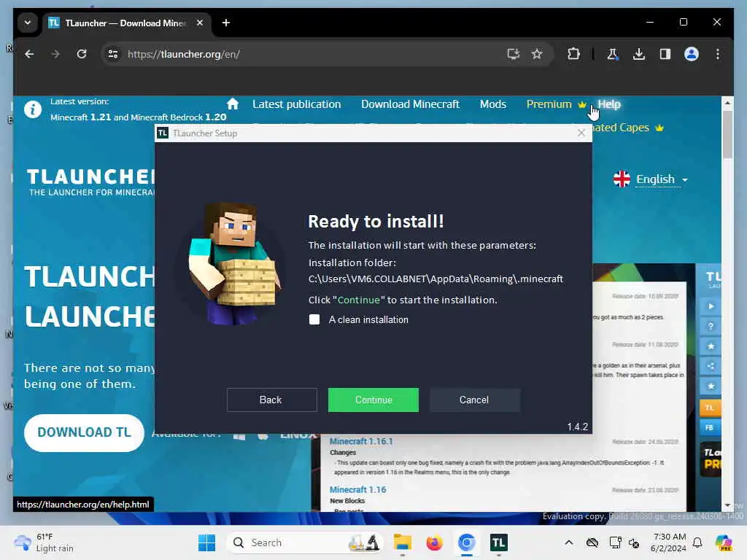Viewport: 747px width, 560px height.
Task: Open the Mods menu item
Action: (x=493, y=104)
